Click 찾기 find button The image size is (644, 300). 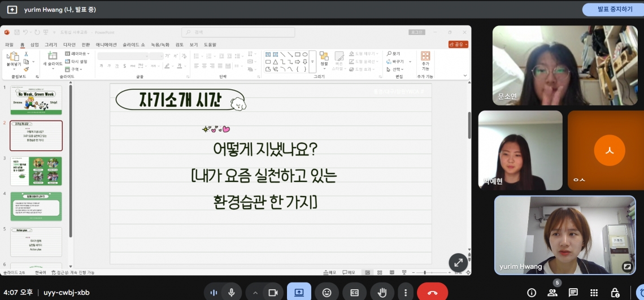point(394,54)
